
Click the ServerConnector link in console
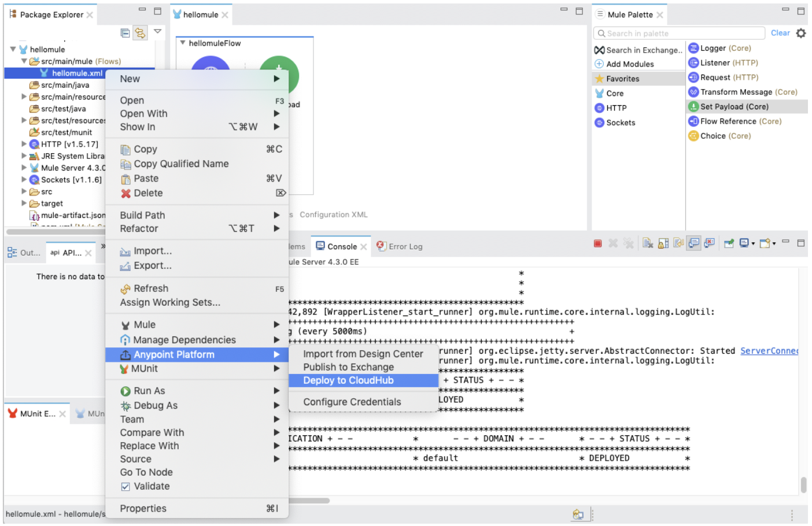tap(769, 351)
